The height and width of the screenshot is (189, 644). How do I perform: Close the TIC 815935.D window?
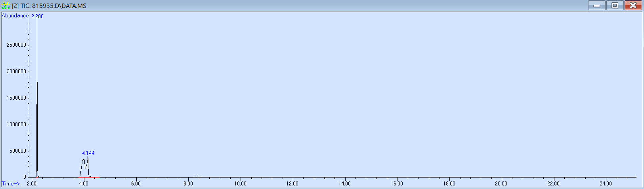tap(633, 6)
